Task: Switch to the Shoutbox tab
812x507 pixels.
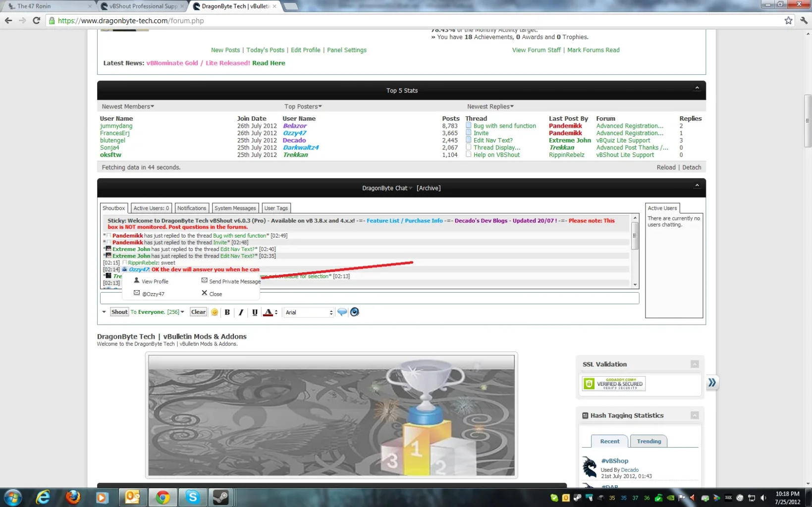Action: coord(113,208)
